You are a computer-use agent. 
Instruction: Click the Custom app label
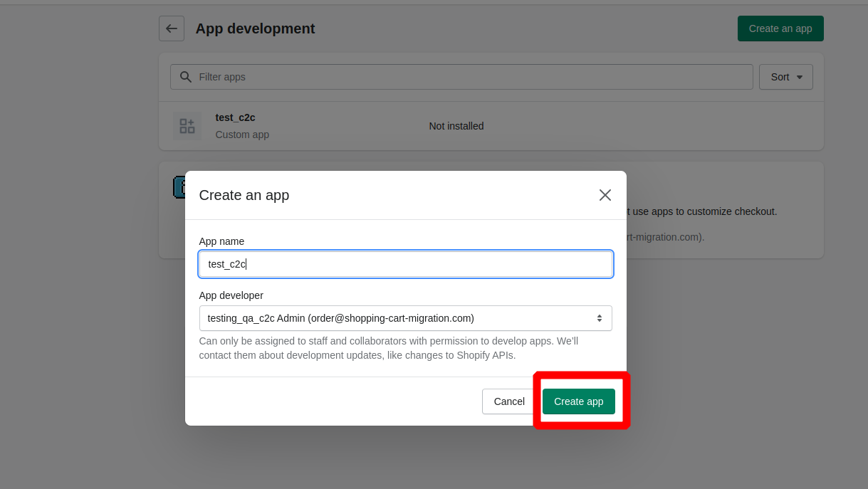(242, 135)
